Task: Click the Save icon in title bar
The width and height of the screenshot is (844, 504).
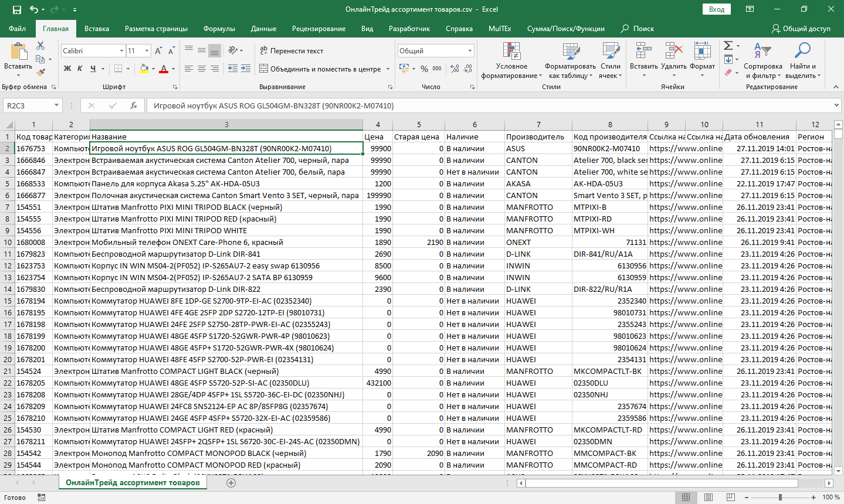Action: click(x=16, y=9)
